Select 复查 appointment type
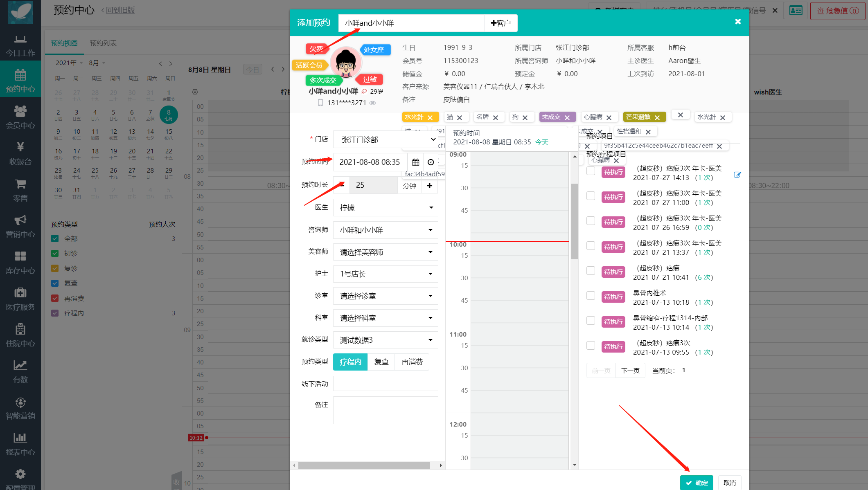Viewport: 868px width, 490px height. tap(381, 362)
